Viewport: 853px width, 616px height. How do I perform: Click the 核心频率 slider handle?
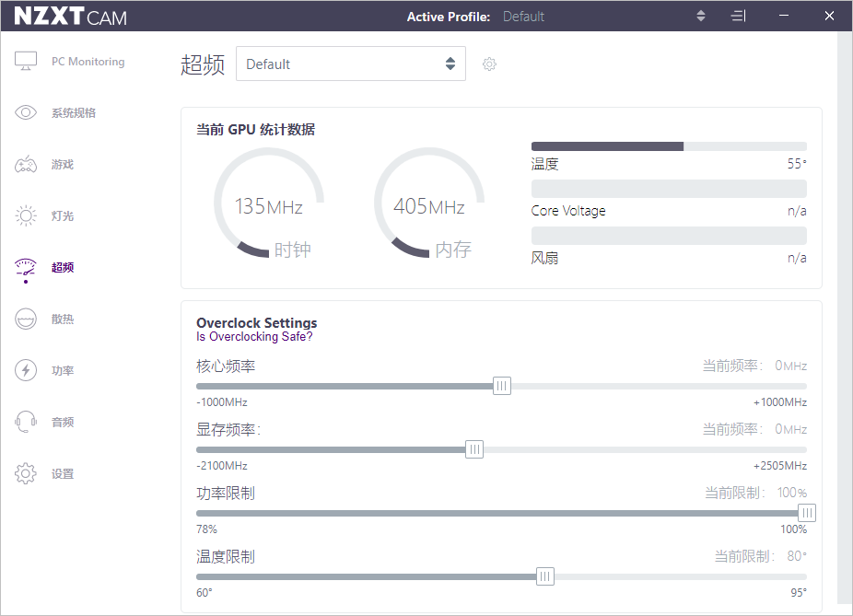(x=501, y=386)
